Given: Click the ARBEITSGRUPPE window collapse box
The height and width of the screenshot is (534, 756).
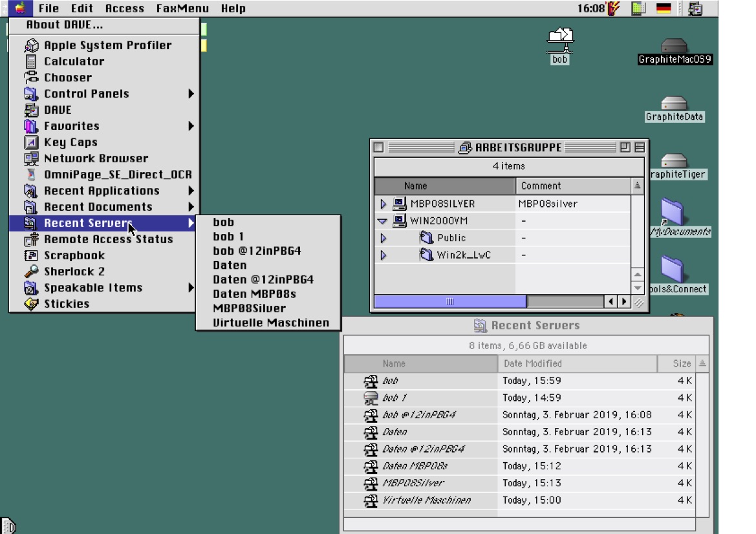Looking at the screenshot, I should pos(640,147).
